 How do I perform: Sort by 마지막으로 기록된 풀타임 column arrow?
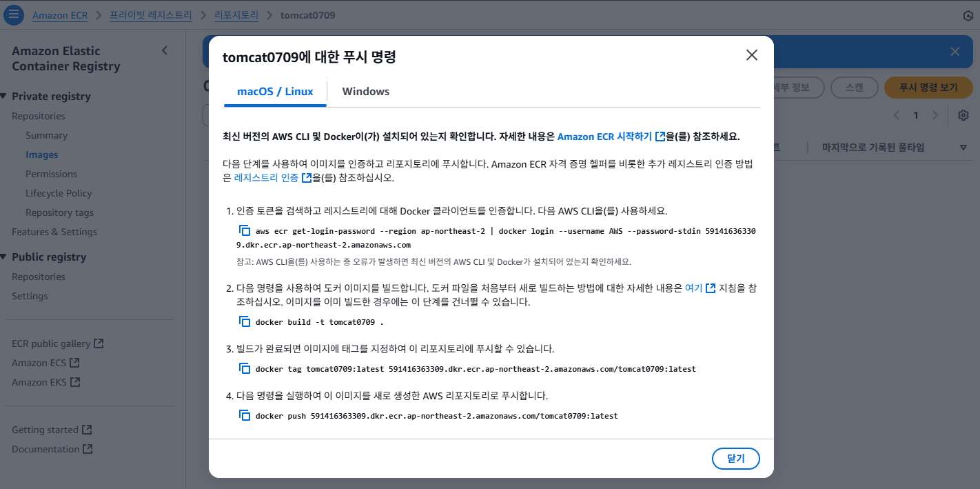click(963, 148)
